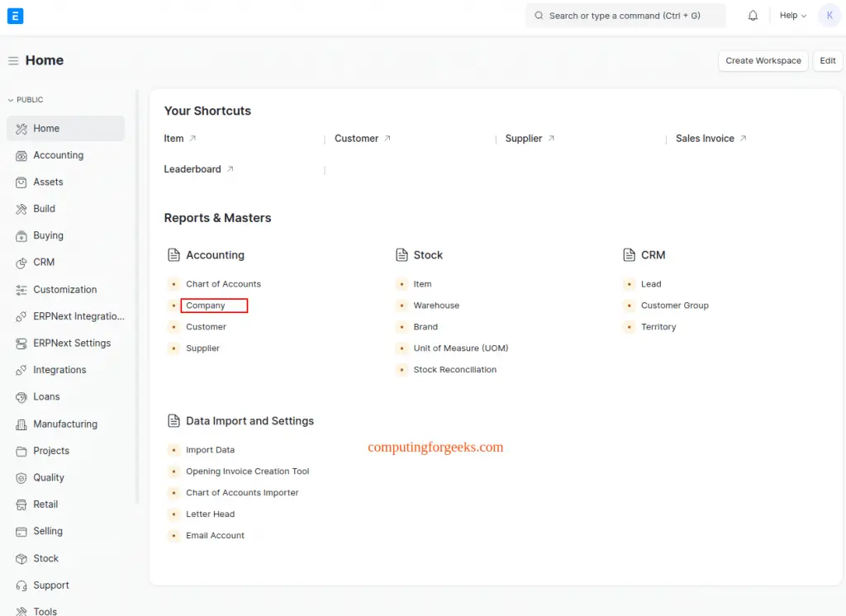
Task: Click the ERPNext logo icon
Action: (15, 17)
